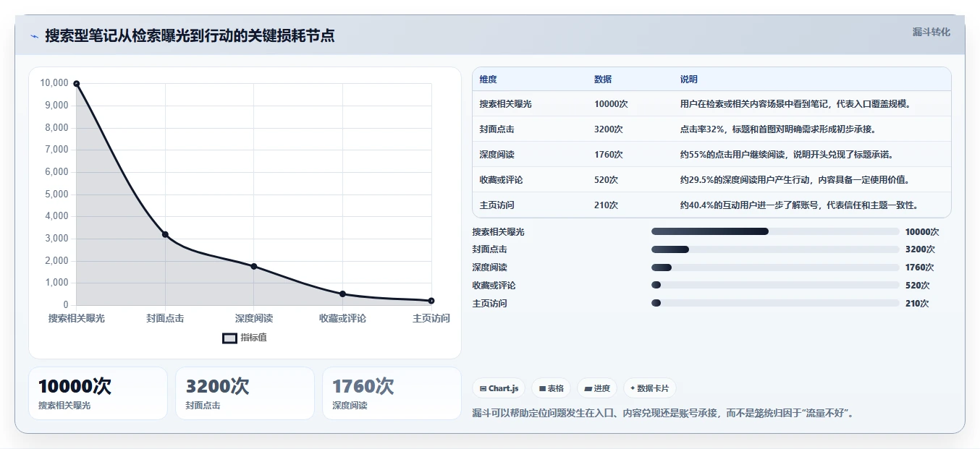Click the 深度阅读 progress bar showing 1760次
Image resolution: width=980 pixels, height=449 pixels.
click(775, 268)
